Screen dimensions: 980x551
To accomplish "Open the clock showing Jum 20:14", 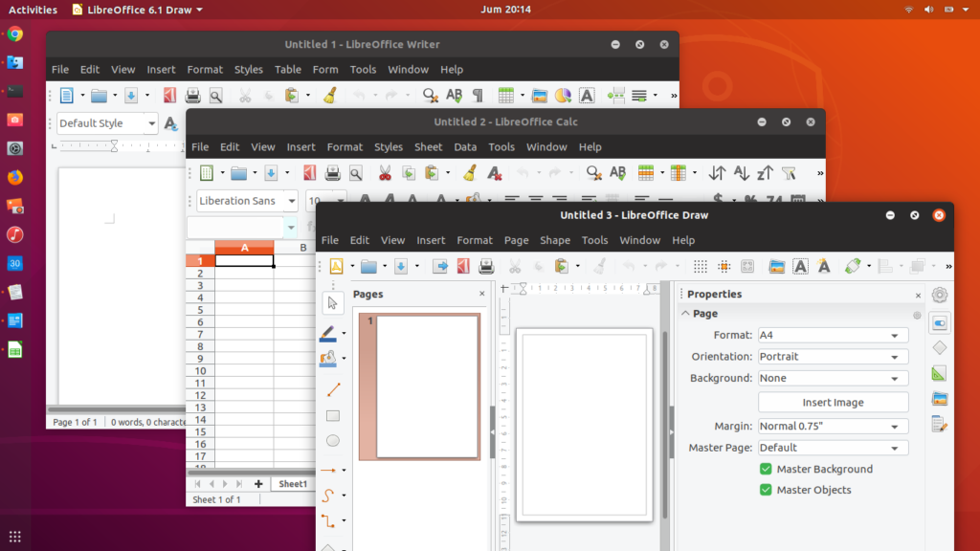I will click(505, 10).
